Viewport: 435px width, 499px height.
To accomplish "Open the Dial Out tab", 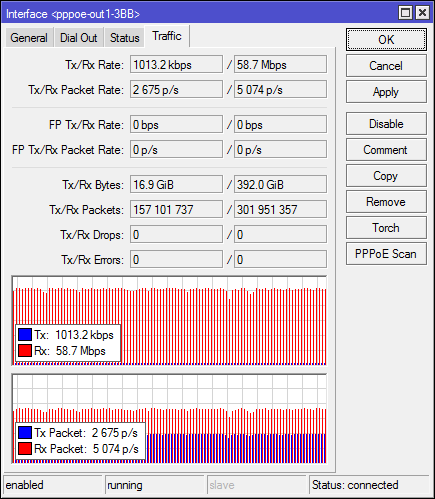I will click(x=79, y=38).
